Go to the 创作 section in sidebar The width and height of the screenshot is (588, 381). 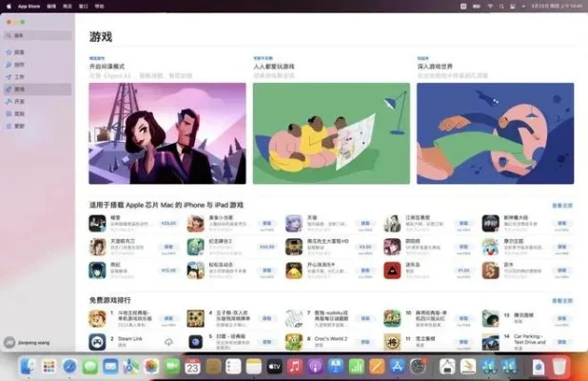(37, 65)
